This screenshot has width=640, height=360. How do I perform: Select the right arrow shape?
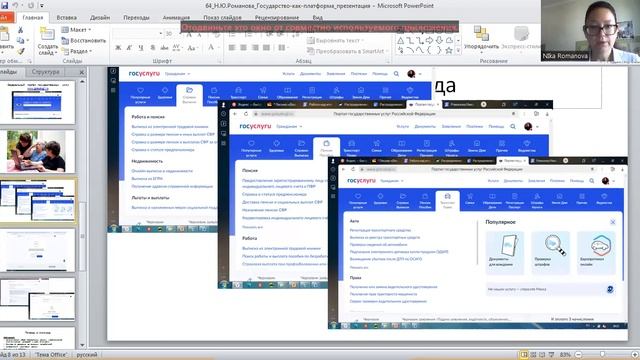[429, 40]
